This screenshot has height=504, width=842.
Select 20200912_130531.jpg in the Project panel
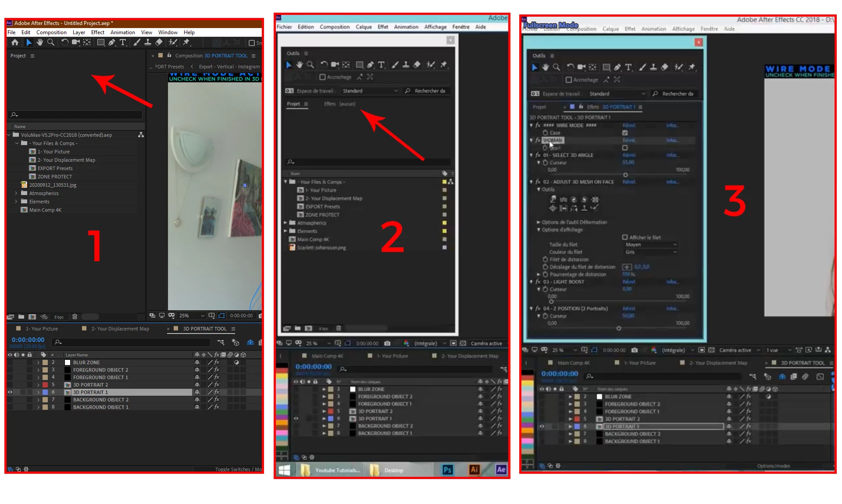coord(53,185)
